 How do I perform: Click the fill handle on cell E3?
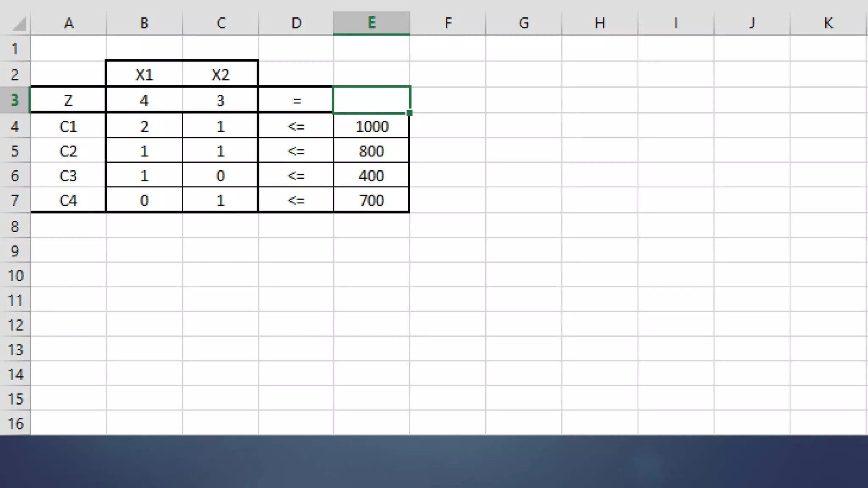(409, 113)
